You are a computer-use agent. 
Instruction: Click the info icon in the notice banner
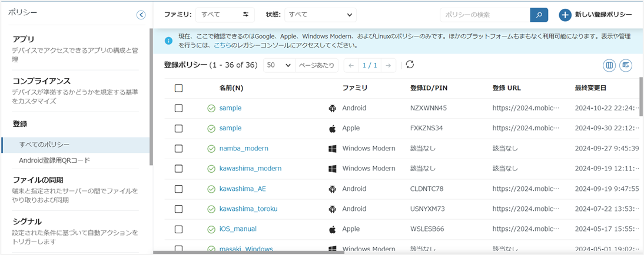pos(168,41)
